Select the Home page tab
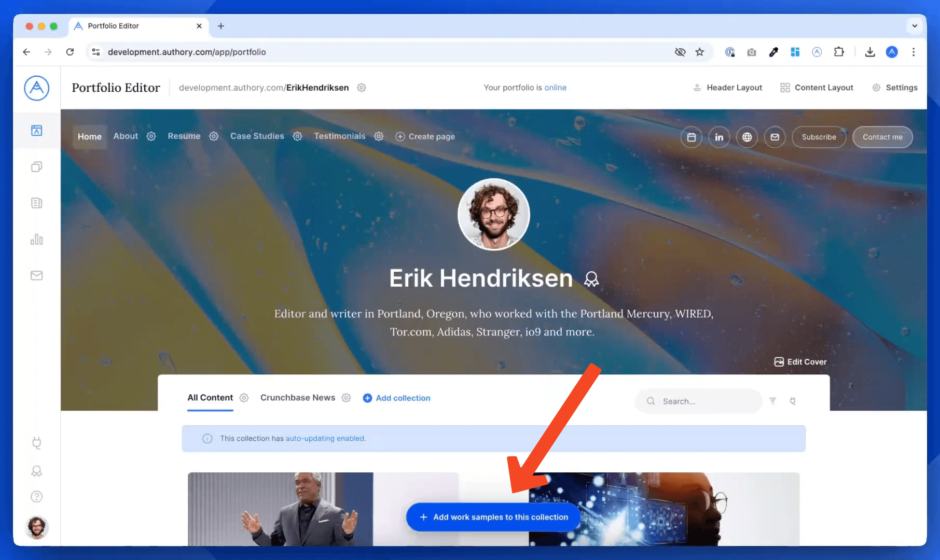Viewport: 940px width, 560px height. click(90, 136)
